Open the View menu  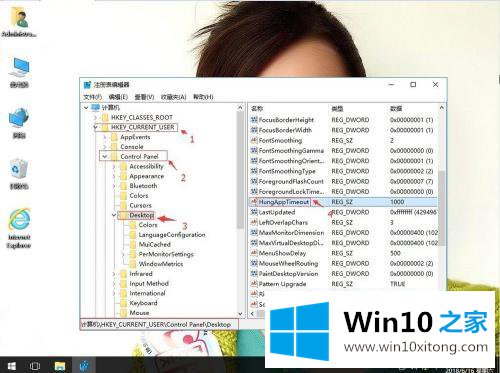click(144, 97)
